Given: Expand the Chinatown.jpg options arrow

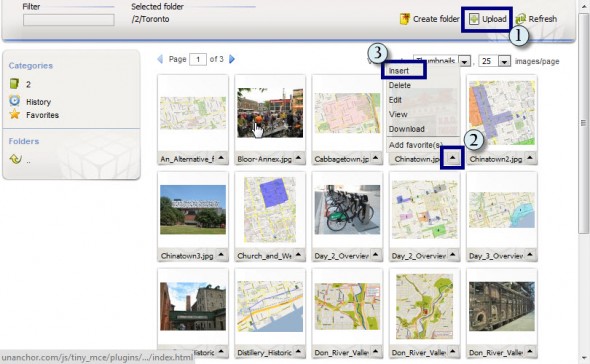Looking at the screenshot, I should 453,158.
